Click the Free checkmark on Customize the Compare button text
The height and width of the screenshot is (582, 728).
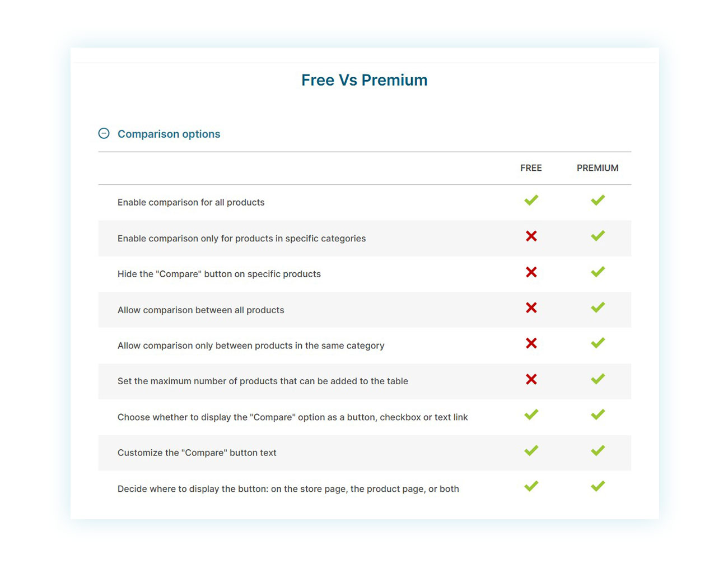click(x=531, y=450)
